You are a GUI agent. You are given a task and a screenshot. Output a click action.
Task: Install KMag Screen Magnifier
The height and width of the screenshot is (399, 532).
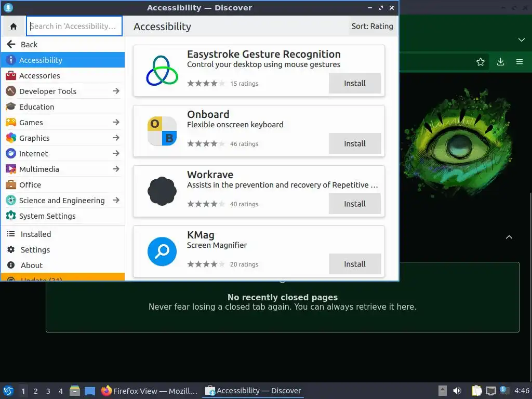tap(354, 264)
